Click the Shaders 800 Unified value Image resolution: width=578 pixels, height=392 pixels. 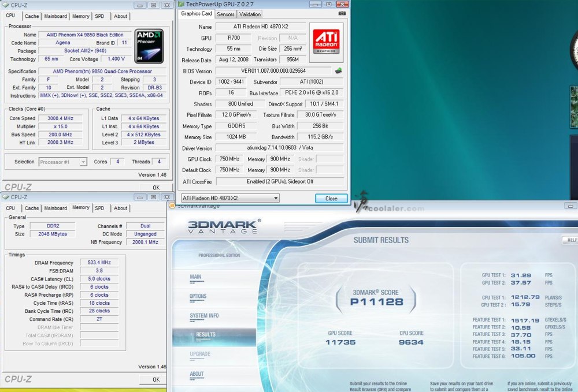click(x=240, y=104)
